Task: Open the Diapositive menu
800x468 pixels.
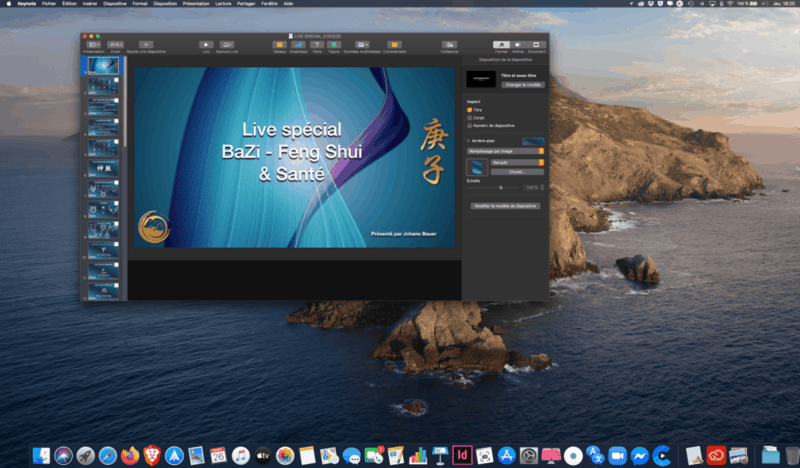Action: pos(115,4)
